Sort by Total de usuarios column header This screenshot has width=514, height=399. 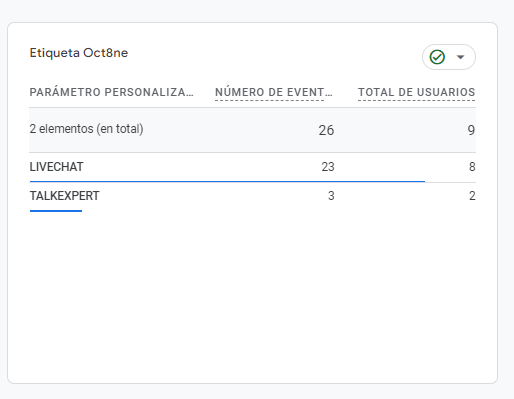click(416, 92)
